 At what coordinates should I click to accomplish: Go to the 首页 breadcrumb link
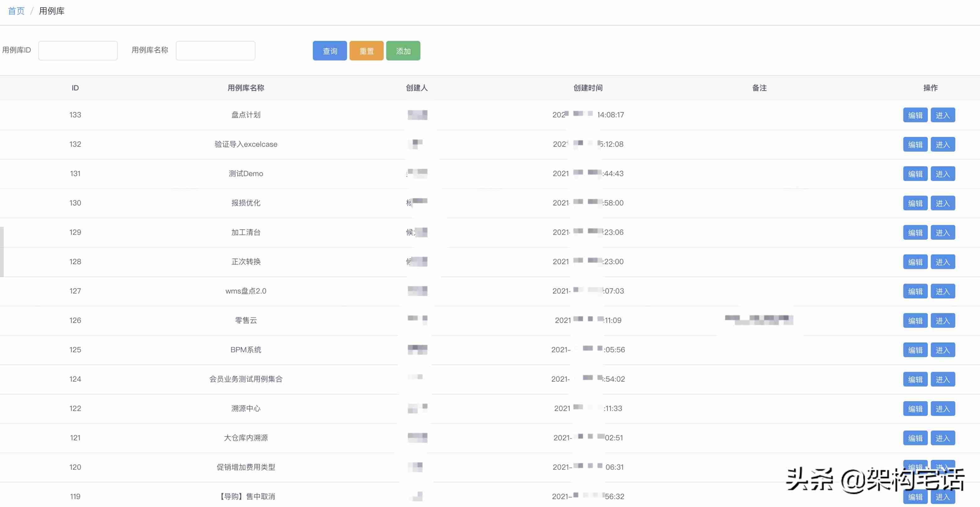pos(16,11)
